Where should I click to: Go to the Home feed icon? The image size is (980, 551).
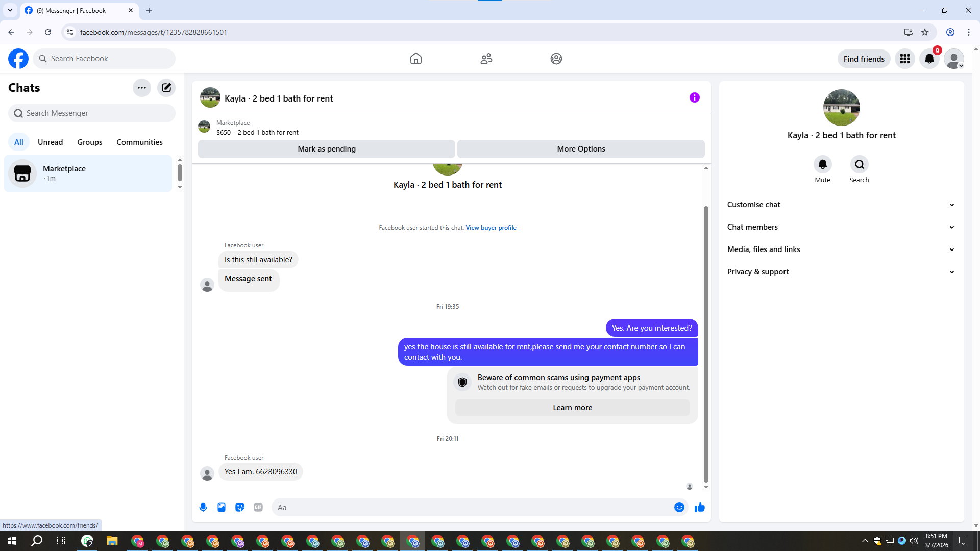(x=416, y=59)
